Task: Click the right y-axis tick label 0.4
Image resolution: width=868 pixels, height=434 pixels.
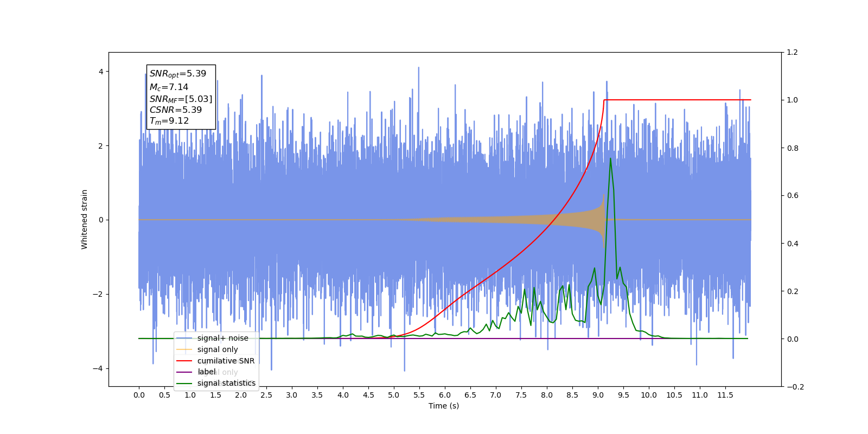Action: tap(793, 244)
